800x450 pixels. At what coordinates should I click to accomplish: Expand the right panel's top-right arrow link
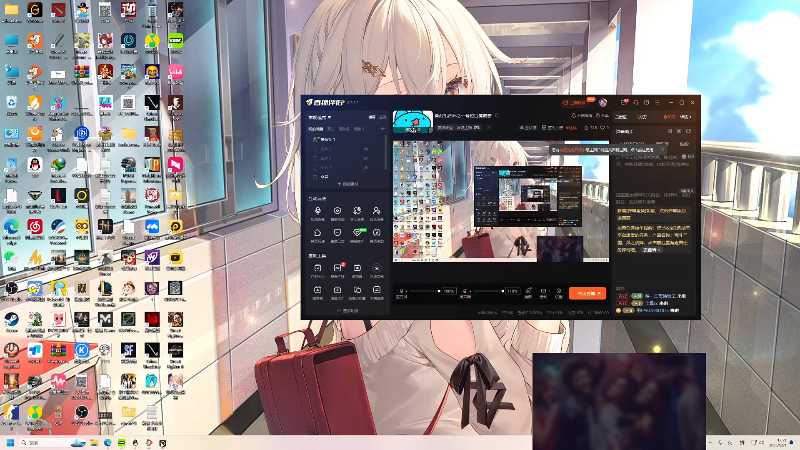pos(685,117)
